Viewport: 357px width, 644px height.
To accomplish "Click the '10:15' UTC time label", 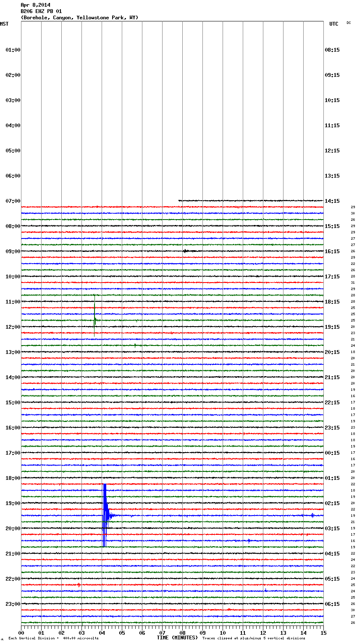I will pyautogui.click(x=332, y=100).
